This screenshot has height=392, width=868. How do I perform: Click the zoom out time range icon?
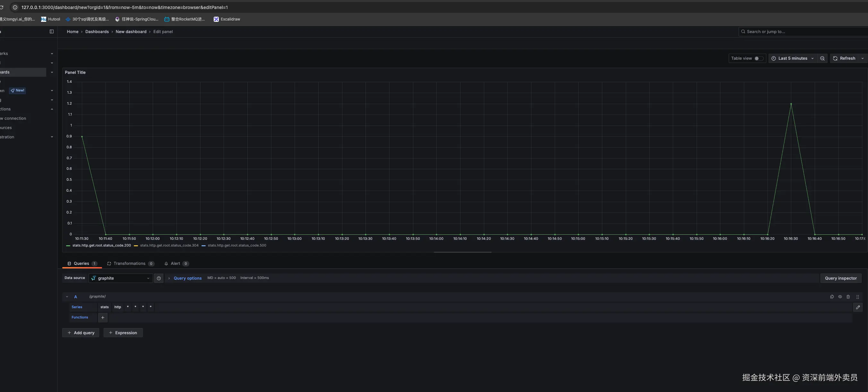[x=822, y=58]
